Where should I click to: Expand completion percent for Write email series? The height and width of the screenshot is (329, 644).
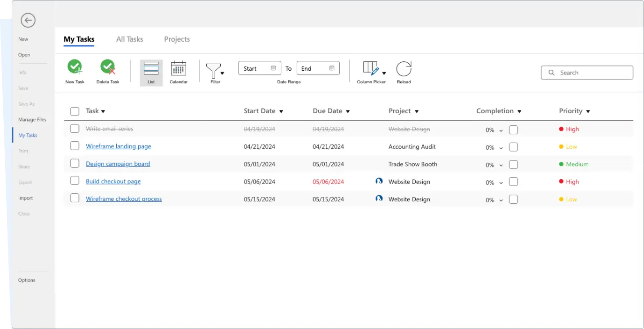coord(501,131)
